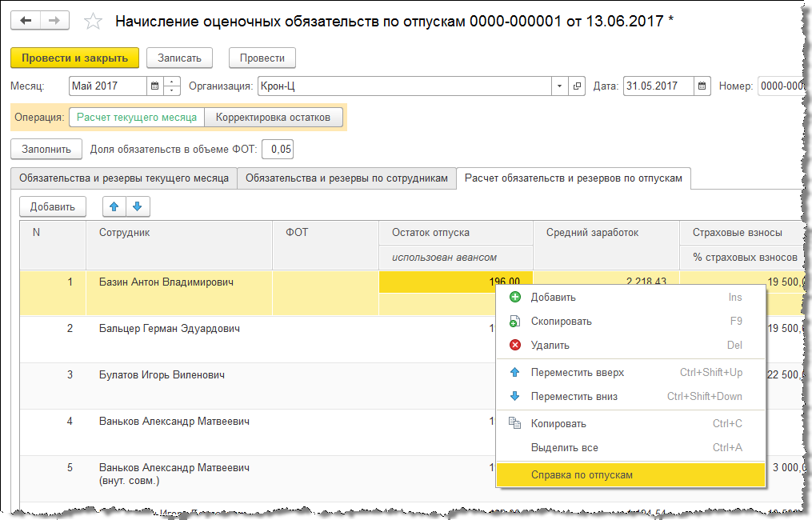This screenshot has width=812, height=520.
Task: Click the Заполнить button
Action: [x=46, y=149]
